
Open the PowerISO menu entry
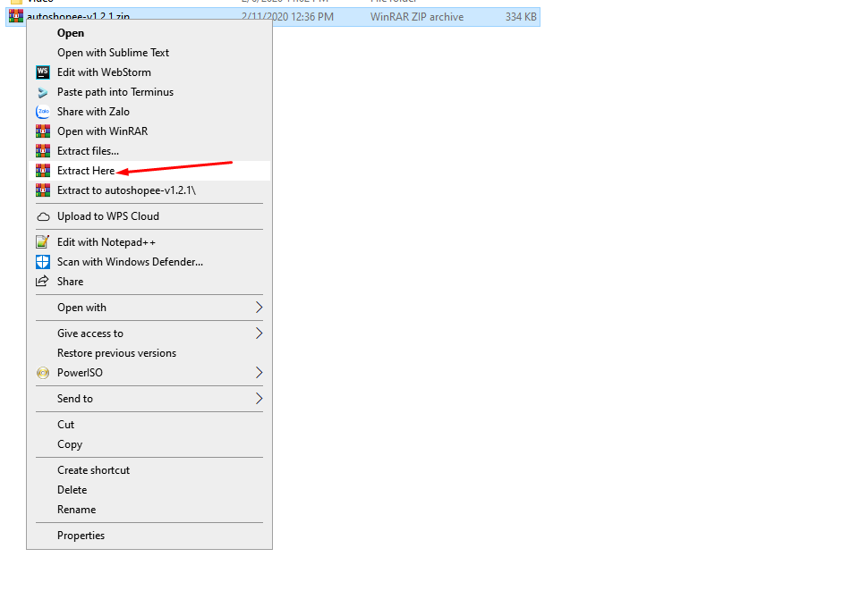tap(149, 373)
